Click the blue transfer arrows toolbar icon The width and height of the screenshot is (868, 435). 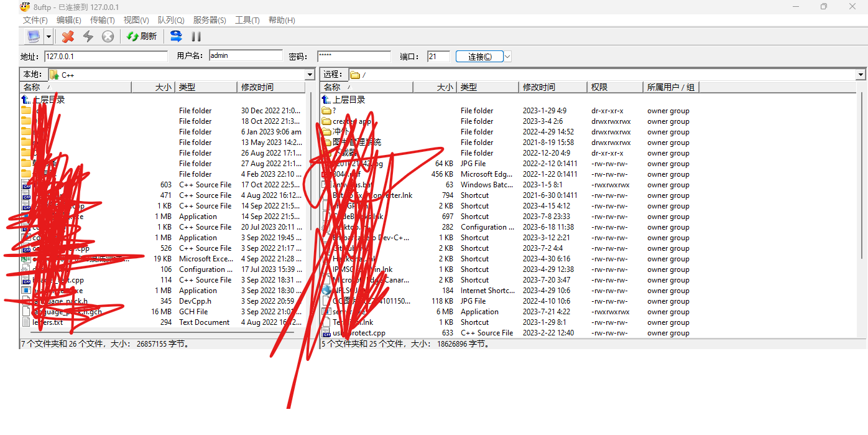pyautogui.click(x=176, y=37)
